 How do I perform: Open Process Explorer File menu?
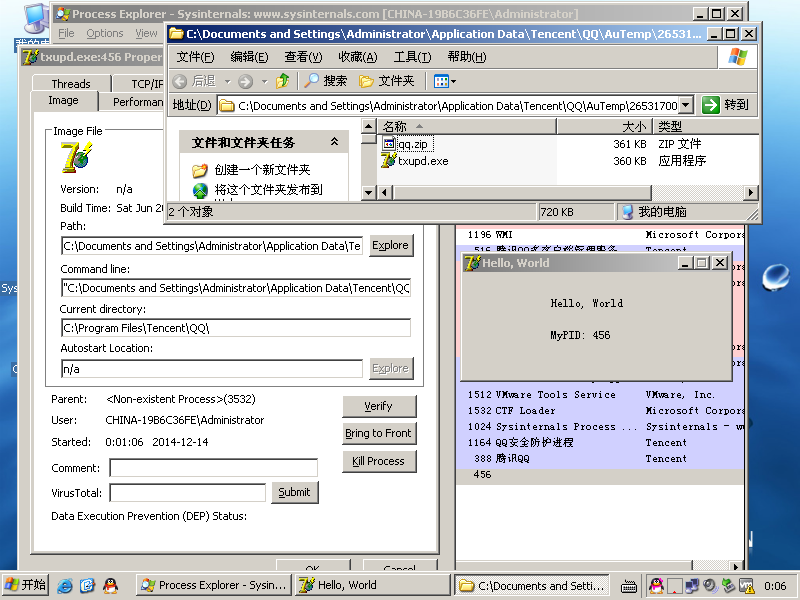(x=66, y=33)
